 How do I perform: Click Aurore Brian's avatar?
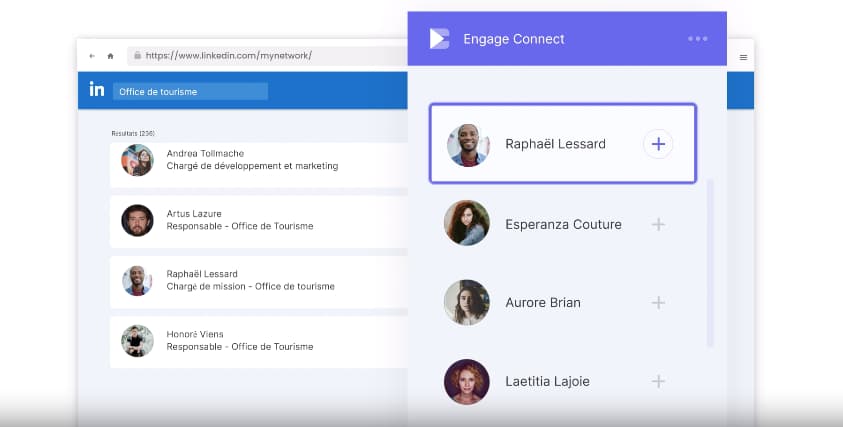[467, 302]
